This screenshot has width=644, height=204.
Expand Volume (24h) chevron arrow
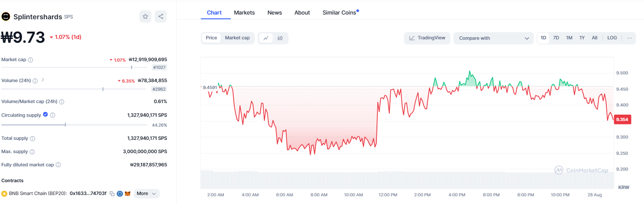43,80
